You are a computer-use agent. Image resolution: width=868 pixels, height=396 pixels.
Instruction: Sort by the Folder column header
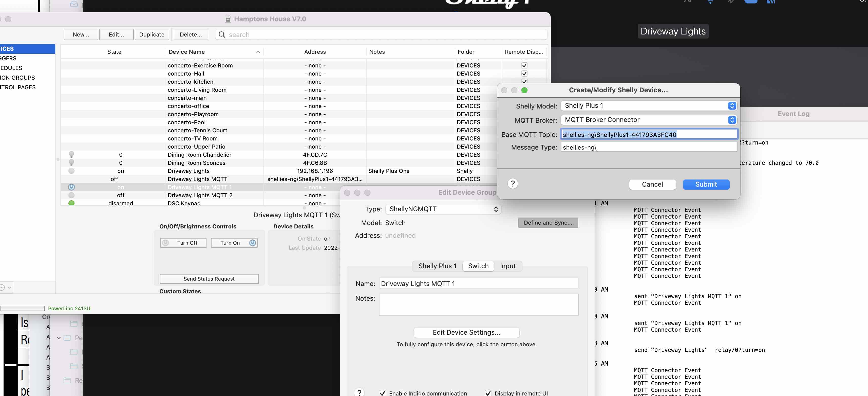[478, 52]
